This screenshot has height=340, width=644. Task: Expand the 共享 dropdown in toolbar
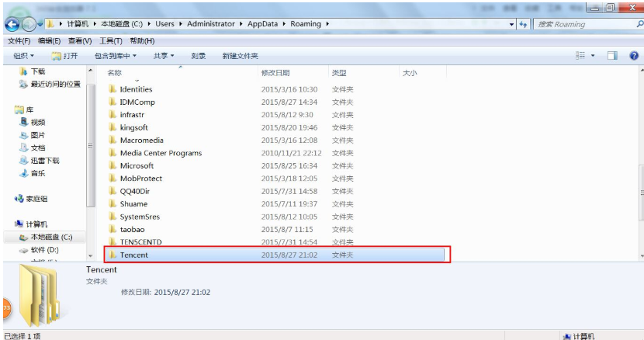pos(163,56)
